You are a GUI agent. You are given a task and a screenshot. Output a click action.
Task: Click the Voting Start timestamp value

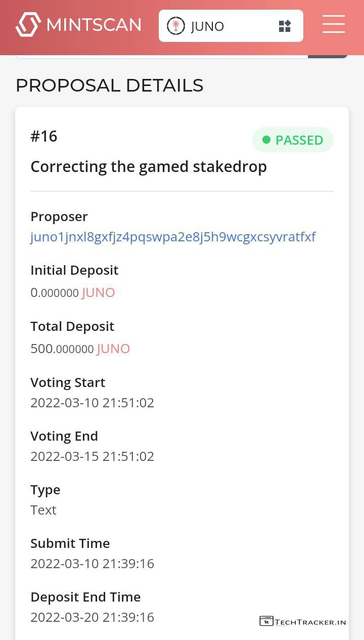[92, 403]
